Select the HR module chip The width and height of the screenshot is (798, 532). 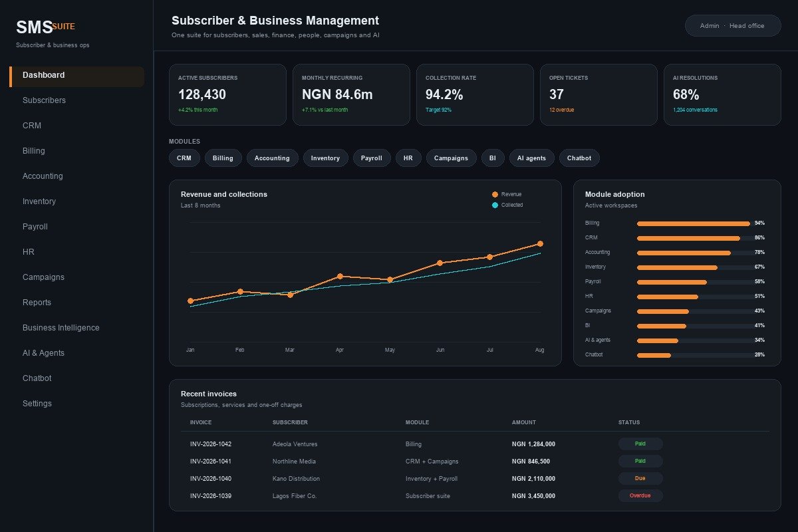(408, 158)
